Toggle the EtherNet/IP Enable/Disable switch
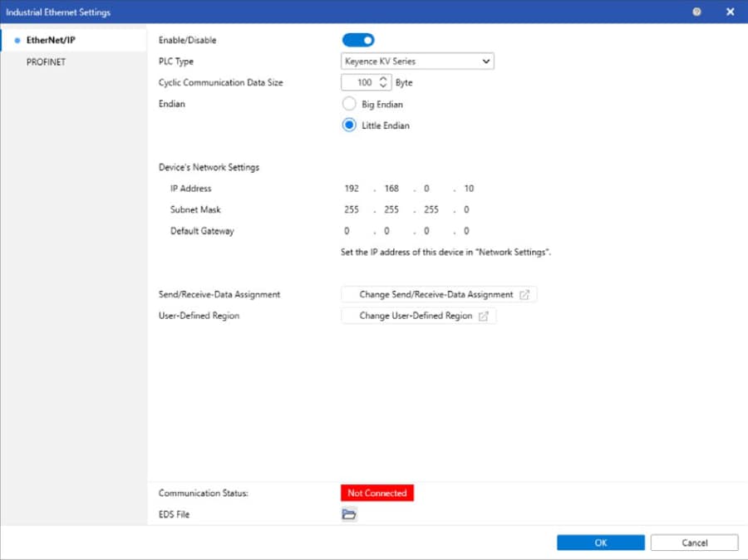This screenshot has height=560, width=748. tap(358, 40)
